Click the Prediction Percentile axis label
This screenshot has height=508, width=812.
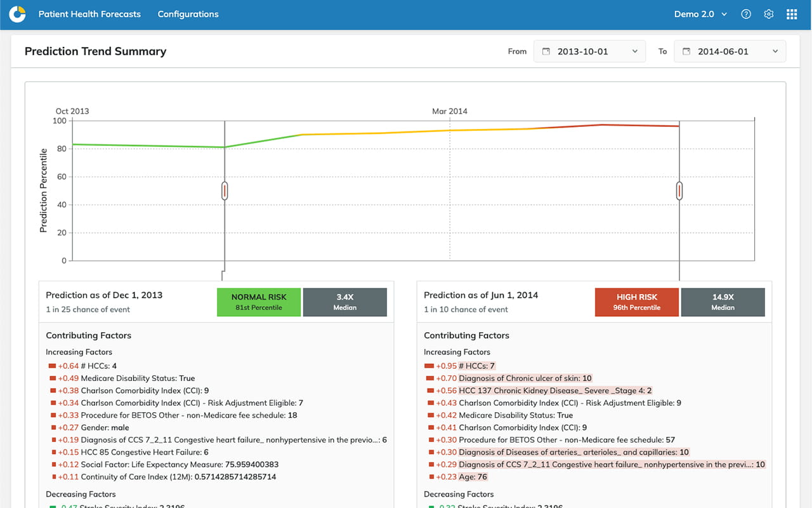[44, 190]
